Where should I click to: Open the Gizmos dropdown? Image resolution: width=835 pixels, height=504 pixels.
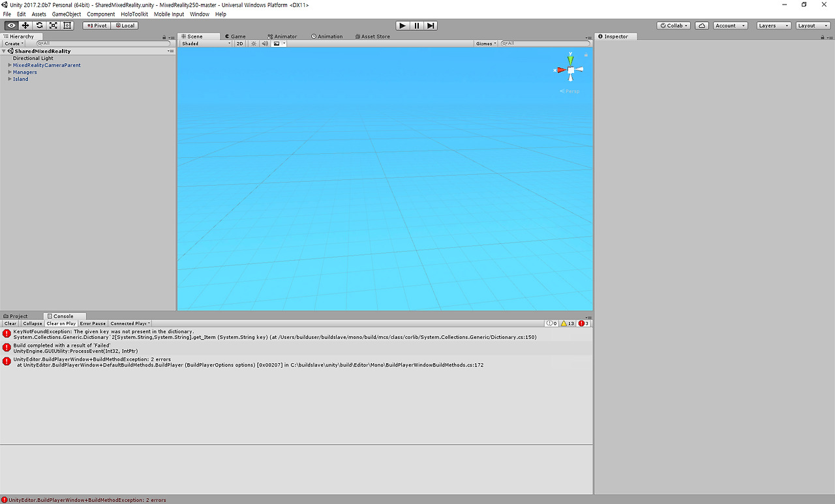486,44
